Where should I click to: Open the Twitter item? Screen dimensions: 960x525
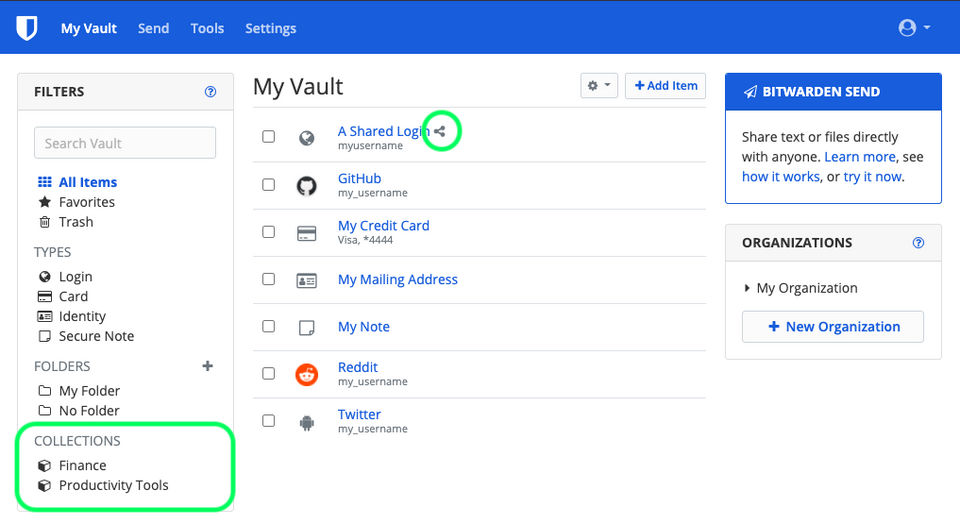[x=359, y=414]
